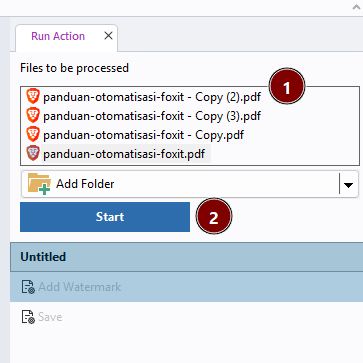The height and width of the screenshot is (363, 363).
Task: Select the Add Watermark step
Action: [186, 287]
